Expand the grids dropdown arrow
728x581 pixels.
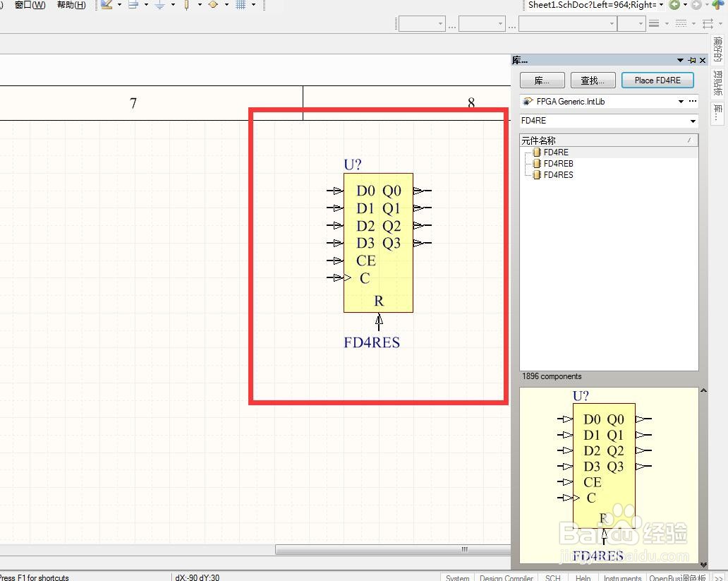tap(253, 5)
